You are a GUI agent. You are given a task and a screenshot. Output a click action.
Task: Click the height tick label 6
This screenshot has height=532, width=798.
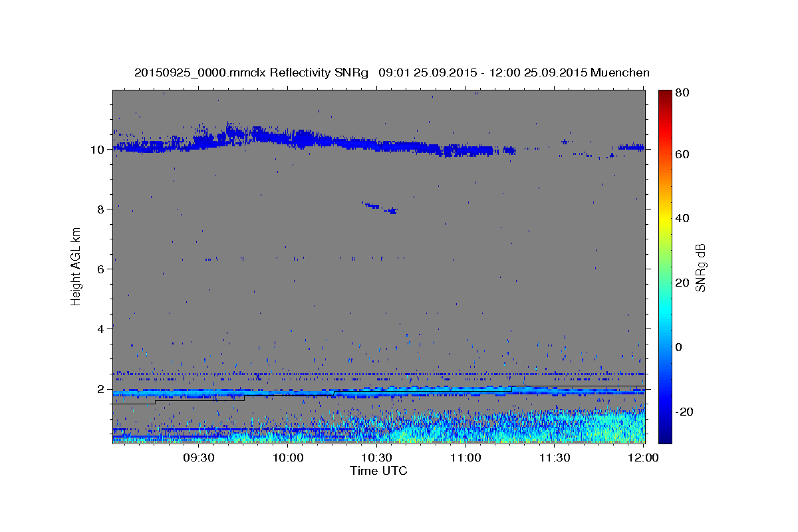[101, 269]
